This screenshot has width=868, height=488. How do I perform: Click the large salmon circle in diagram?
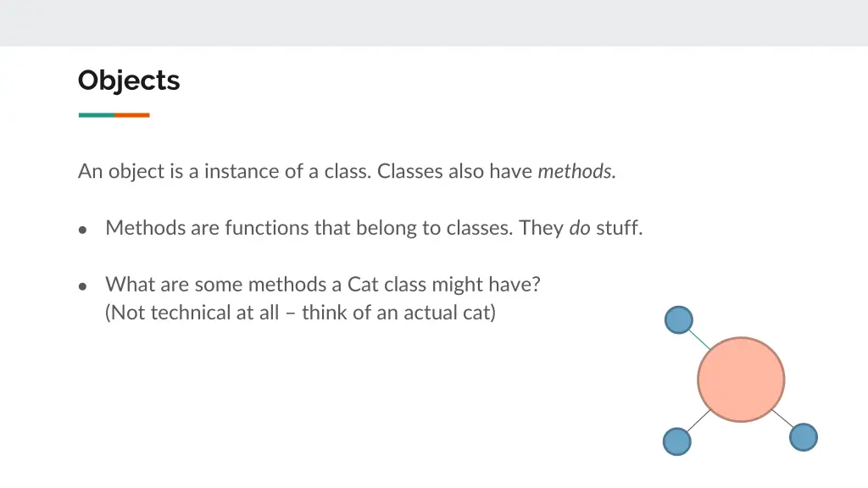741,380
